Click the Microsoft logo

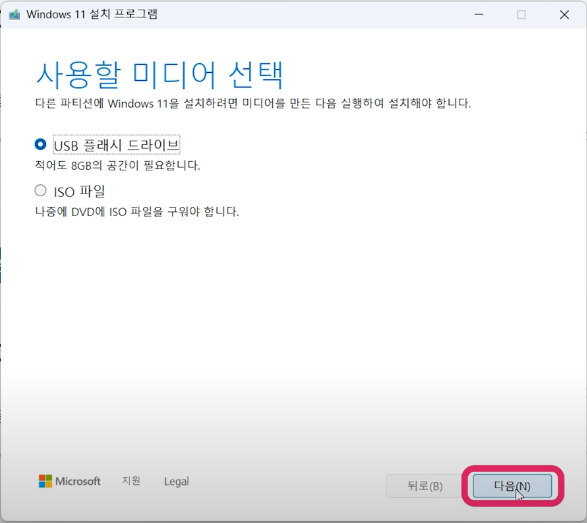pyautogui.click(x=70, y=481)
